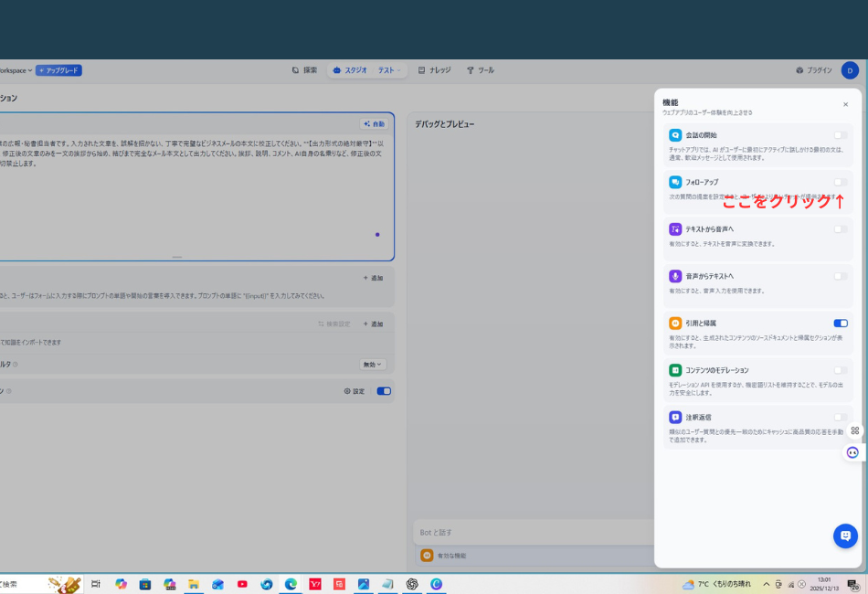Click the green コンテンツのモデレーション icon

click(675, 370)
